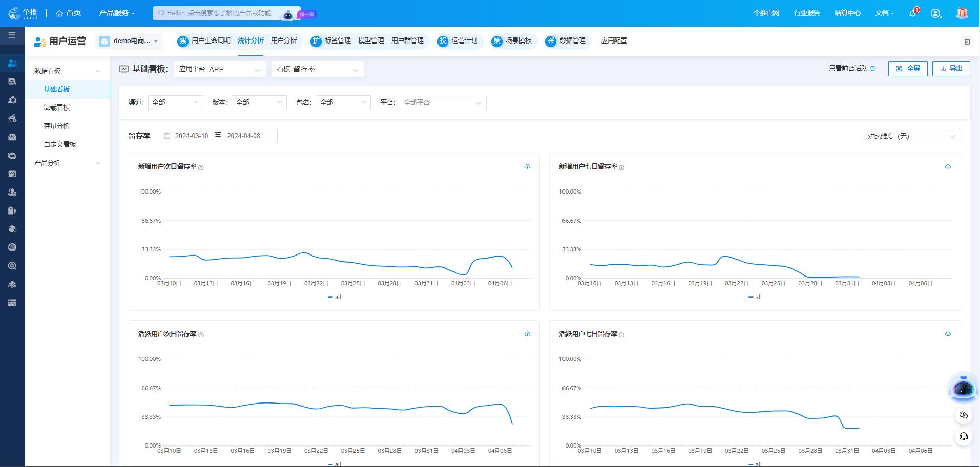Click the cube icon in left sidebar
This screenshot has height=467, width=980.
[x=12, y=229]
